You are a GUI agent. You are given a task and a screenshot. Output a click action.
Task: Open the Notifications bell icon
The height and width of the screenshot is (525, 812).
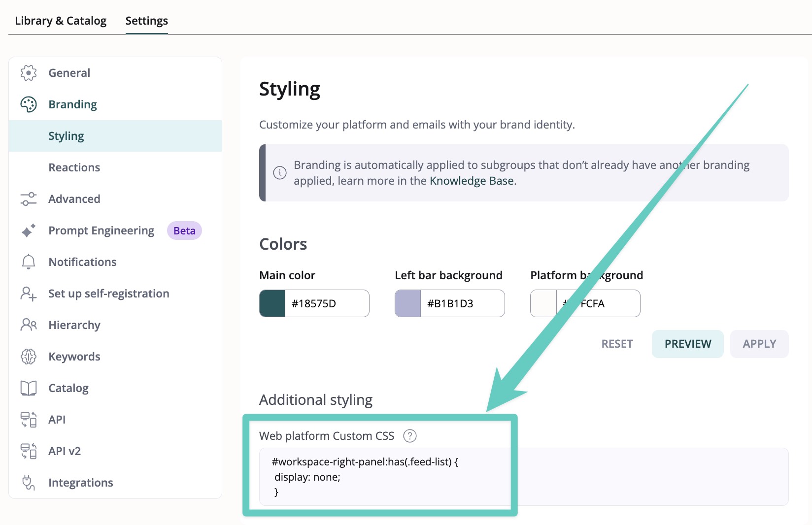click(29, 262)
